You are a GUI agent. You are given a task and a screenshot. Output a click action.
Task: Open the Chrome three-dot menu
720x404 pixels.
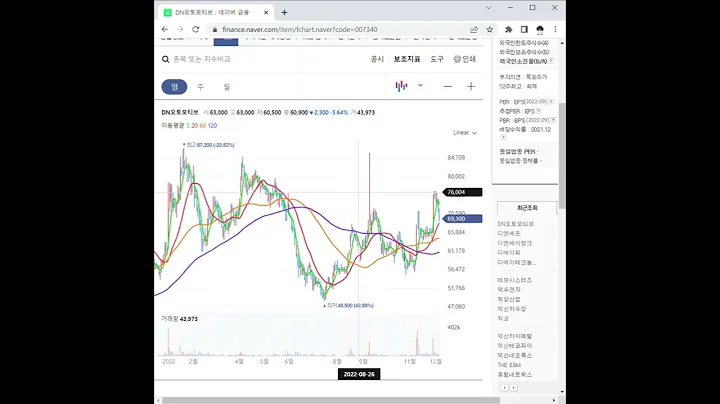[x=555, y=29]
